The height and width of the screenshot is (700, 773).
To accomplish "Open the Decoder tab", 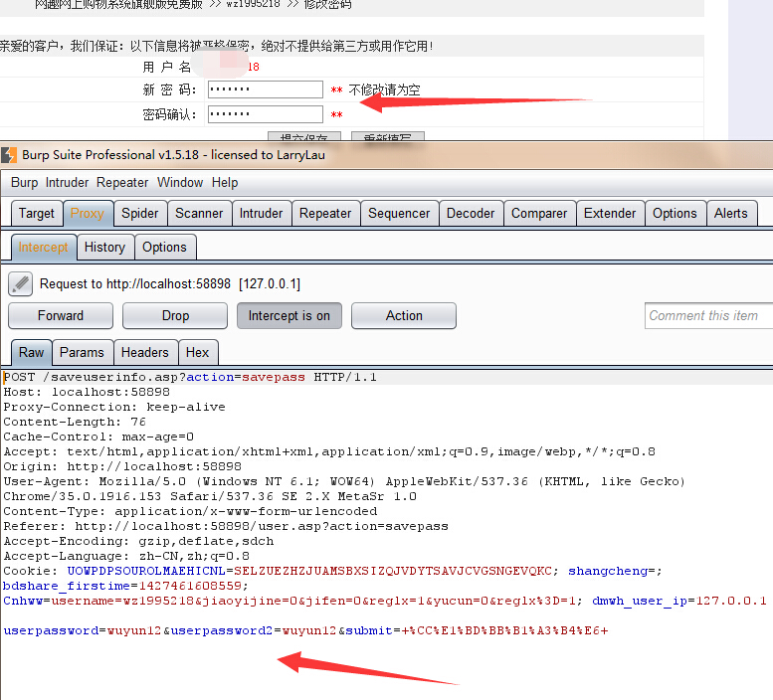I will 471,214.
